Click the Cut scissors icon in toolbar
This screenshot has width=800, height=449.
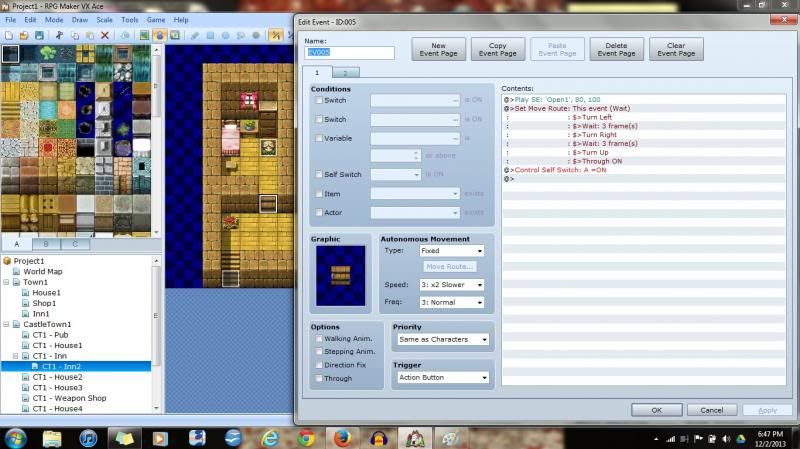pyautogui.click(x=59, y=35)
